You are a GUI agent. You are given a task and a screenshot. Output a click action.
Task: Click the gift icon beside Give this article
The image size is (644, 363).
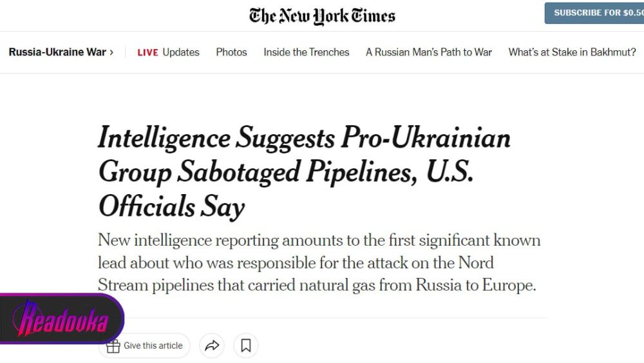(113, 346)
